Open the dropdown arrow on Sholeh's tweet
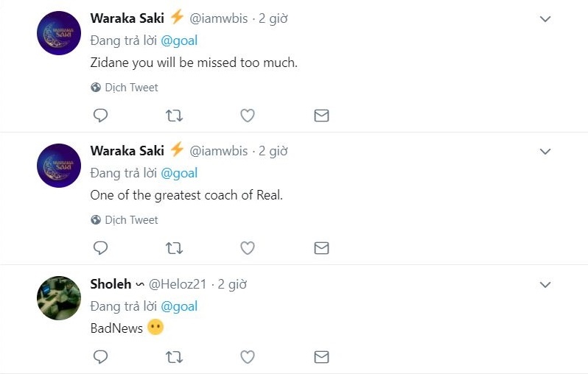The height and width of the screenshot is (374, 588). [x=545, y=284]
